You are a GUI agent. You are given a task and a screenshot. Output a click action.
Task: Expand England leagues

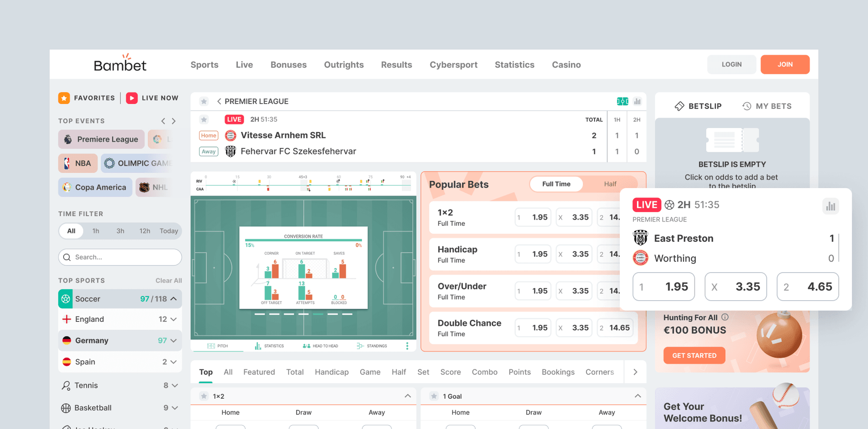pos(174,319)
